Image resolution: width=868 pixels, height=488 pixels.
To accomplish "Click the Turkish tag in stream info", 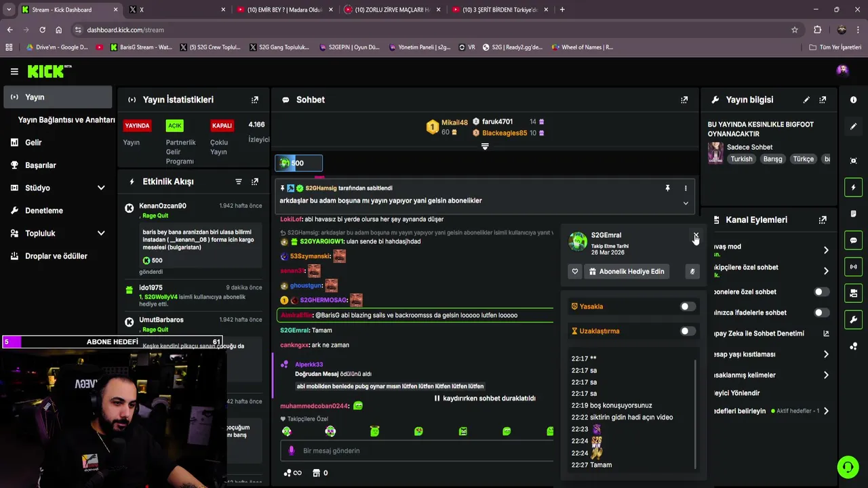I will coord(741,159).
